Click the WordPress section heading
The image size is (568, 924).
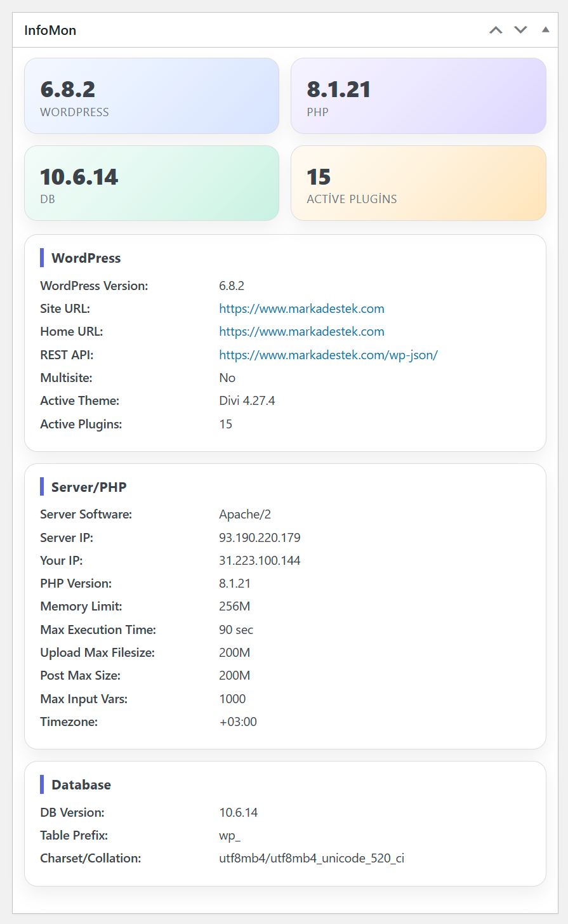86,258
